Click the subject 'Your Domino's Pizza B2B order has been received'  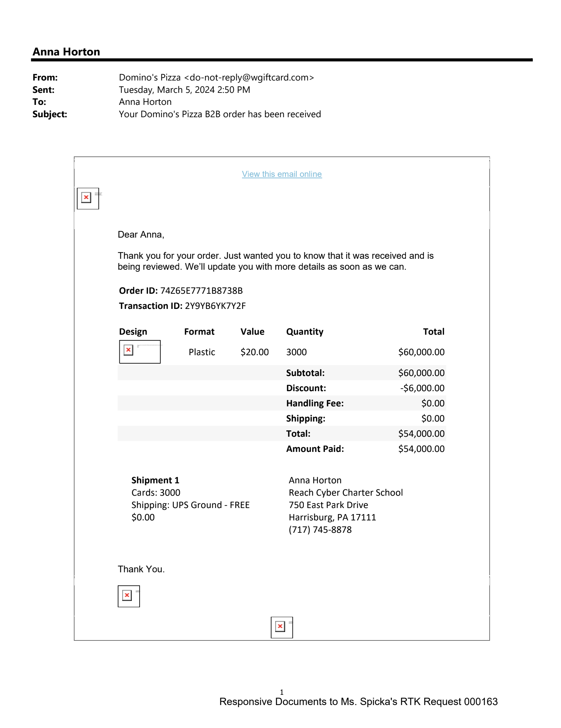[220, 114]
